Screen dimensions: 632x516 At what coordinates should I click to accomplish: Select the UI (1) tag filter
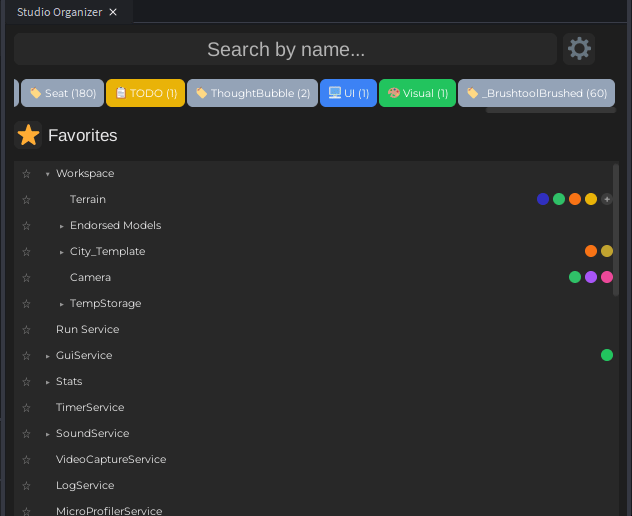[x=348, y=93]
